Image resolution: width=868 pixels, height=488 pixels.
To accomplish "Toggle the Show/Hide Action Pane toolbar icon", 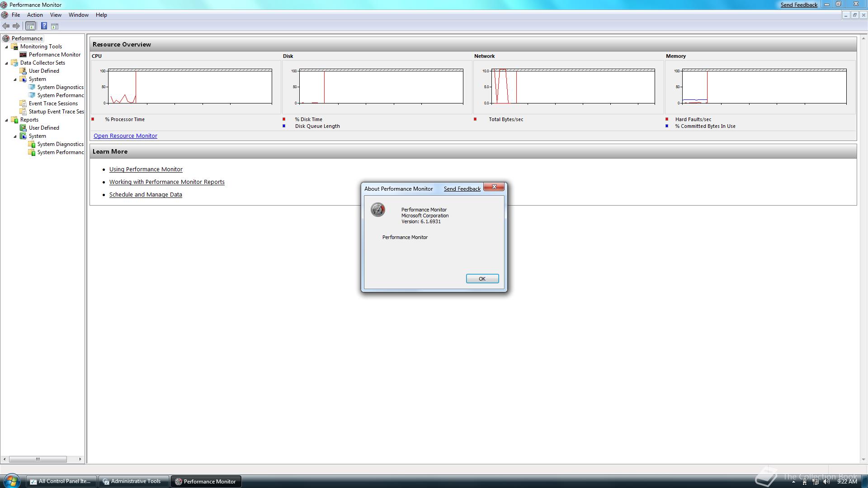I will click(55, 26).
